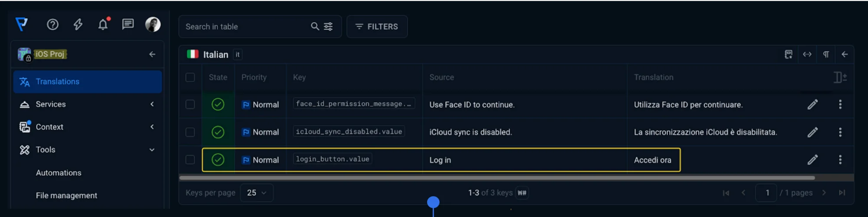
Task: Check the select-all header checkbox
Action: point(190,77)
